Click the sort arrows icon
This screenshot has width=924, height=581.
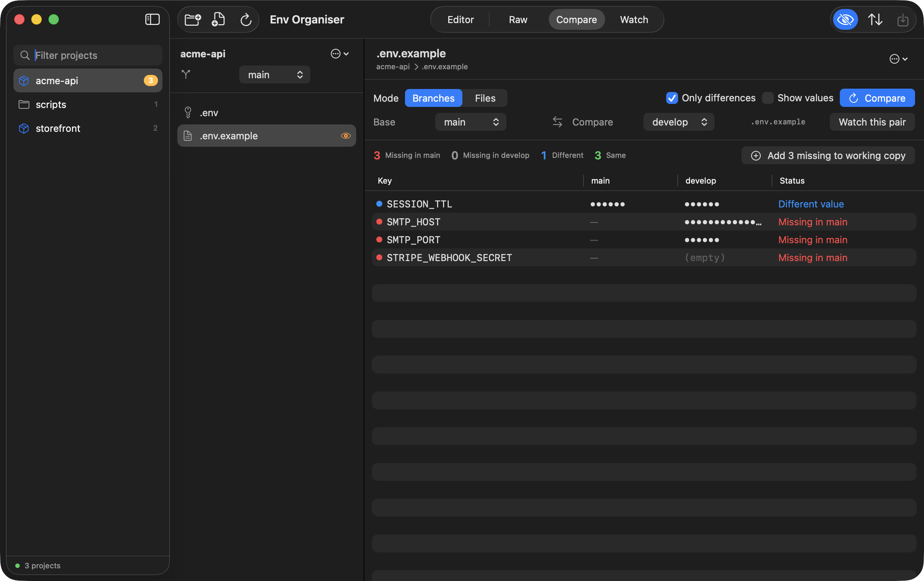point(875,19)
